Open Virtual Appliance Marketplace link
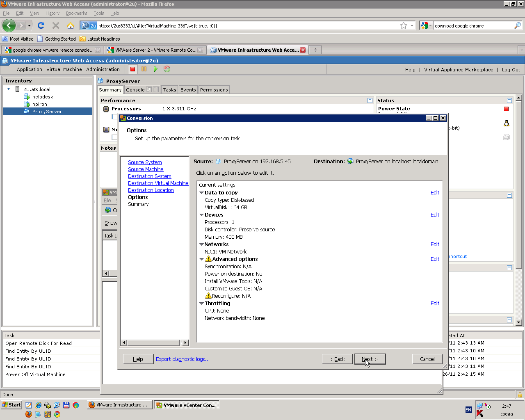 (459, 70)
